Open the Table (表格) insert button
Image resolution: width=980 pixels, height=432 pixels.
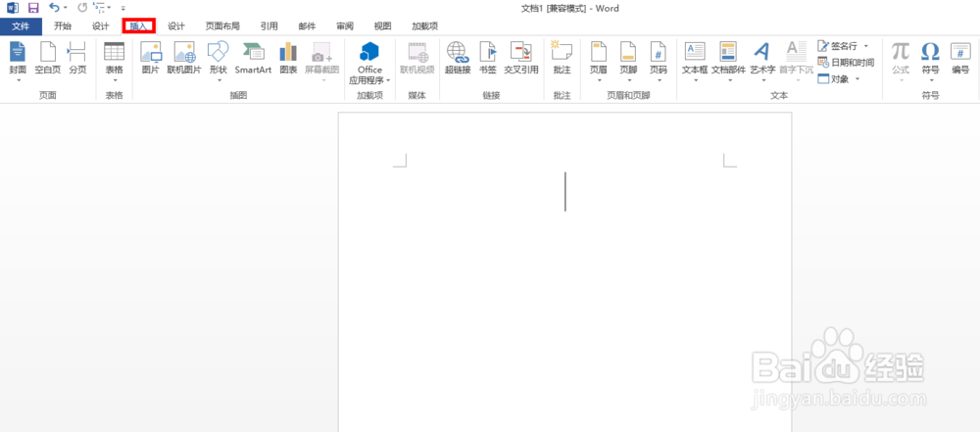115,62
